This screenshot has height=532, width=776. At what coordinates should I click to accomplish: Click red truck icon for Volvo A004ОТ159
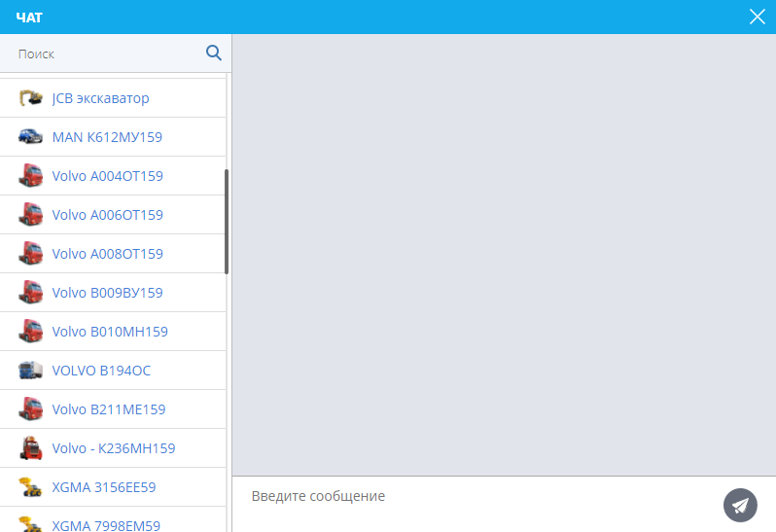point(31,176)
